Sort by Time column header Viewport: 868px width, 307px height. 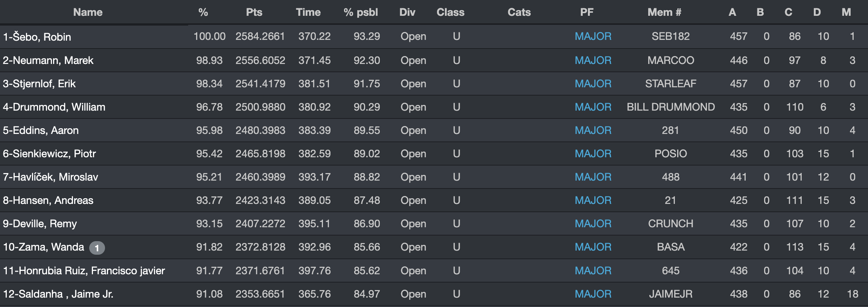[308, 12]
